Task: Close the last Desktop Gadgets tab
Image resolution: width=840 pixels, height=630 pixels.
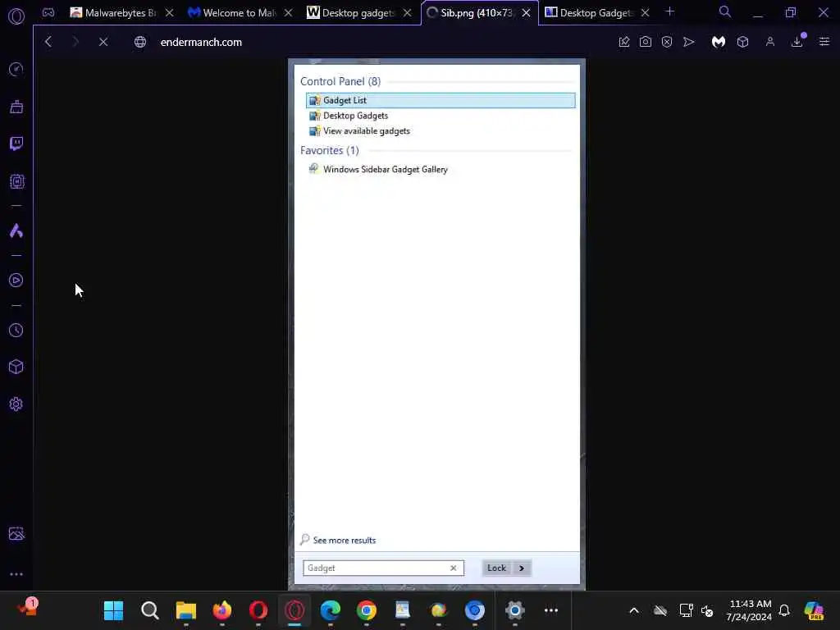Action: coord(645,13)
